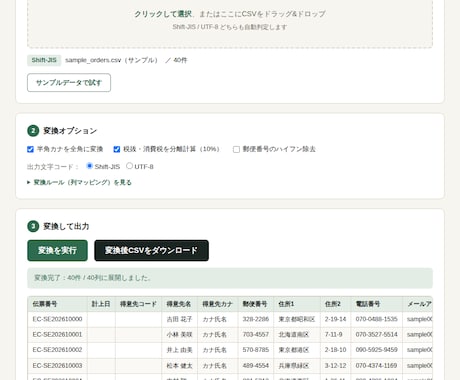Click the 住所1 column header

[297, 304]
